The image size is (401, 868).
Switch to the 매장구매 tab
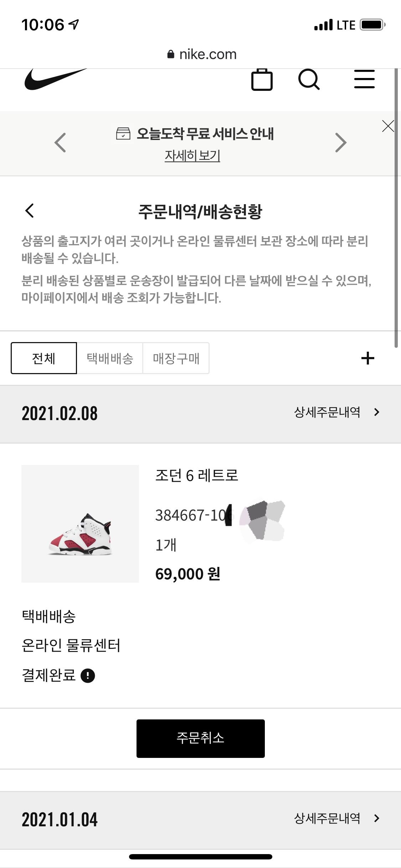click(176, 358)
